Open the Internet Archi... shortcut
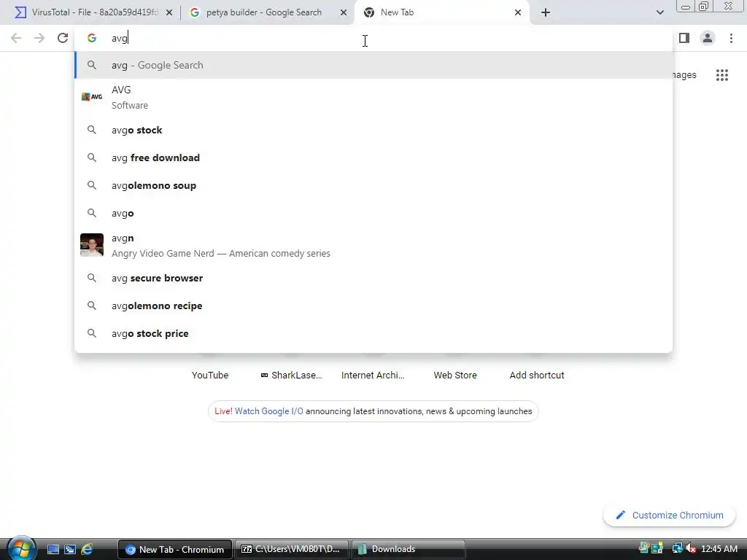747x560 pixels. (x=373, y=375)
